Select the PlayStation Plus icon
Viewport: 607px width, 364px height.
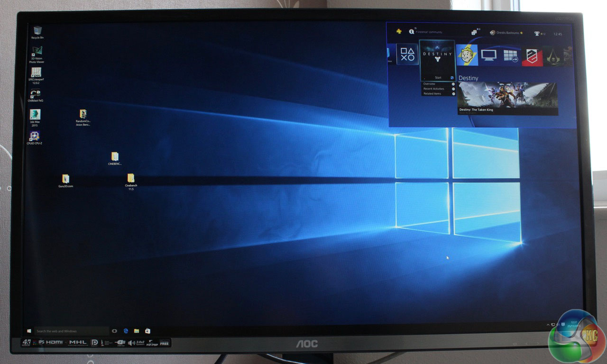(399, 32)
